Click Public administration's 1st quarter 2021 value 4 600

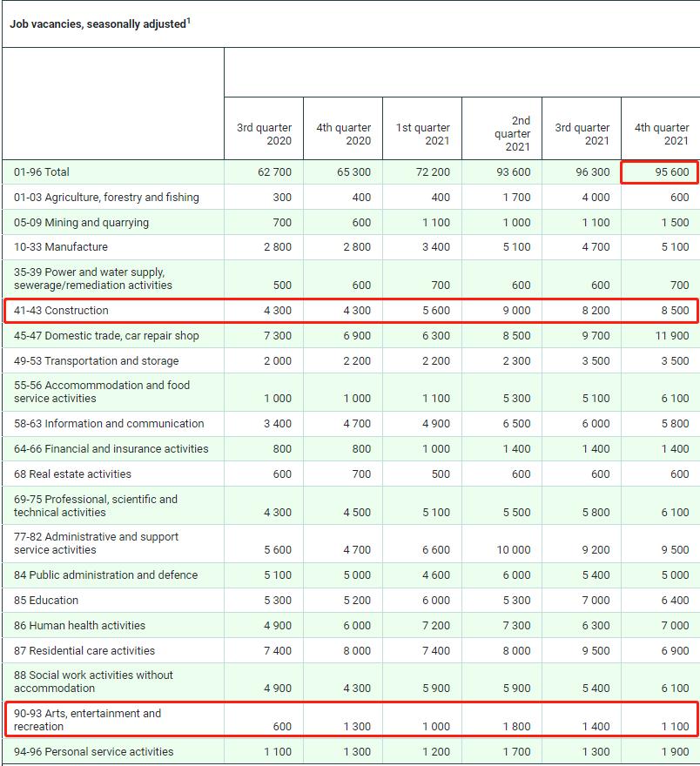pyautogui.click(x=436, y=575)
